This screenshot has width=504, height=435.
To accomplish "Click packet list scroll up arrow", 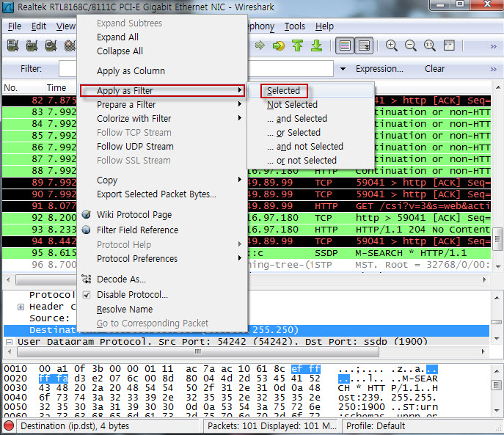I will tap(497, 87).
